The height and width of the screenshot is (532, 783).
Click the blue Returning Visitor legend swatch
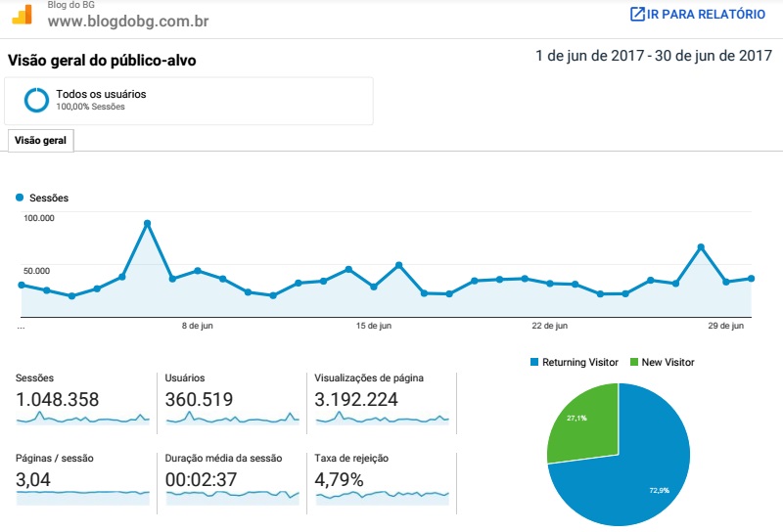tap(534, 362)
